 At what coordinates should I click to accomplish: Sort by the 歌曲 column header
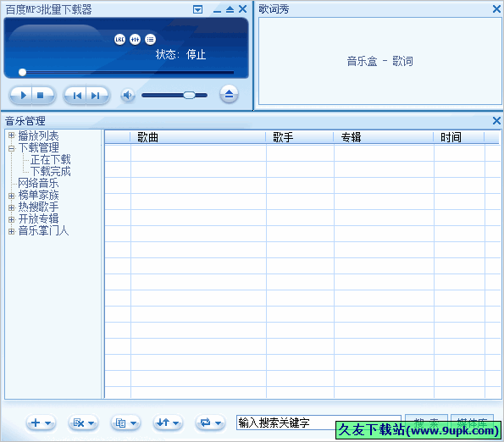pos(198,137)
